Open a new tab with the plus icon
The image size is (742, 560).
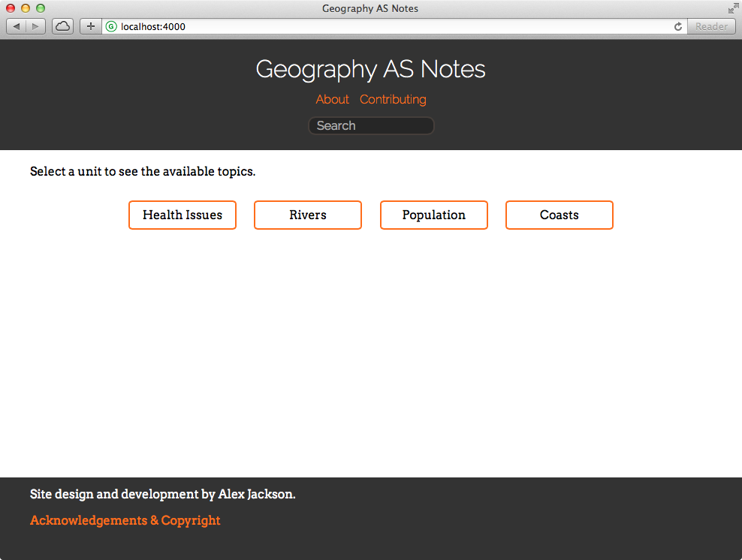coord(90,26)
